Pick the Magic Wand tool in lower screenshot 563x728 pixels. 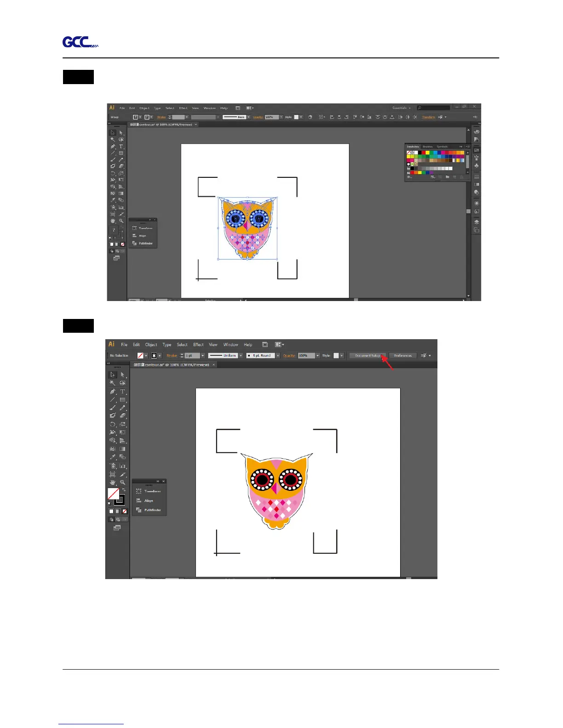(x=113, y=383)
